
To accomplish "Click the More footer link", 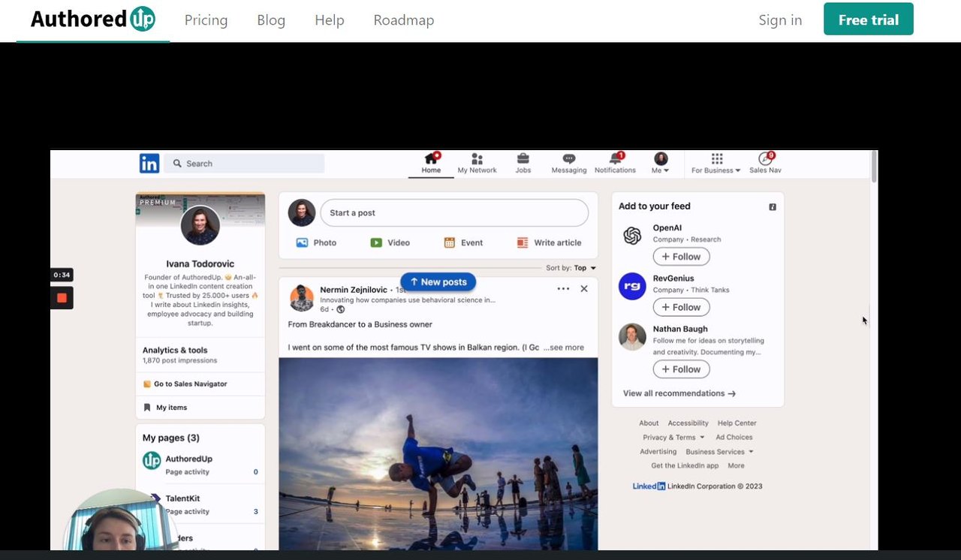I will [x=736, y=466].
